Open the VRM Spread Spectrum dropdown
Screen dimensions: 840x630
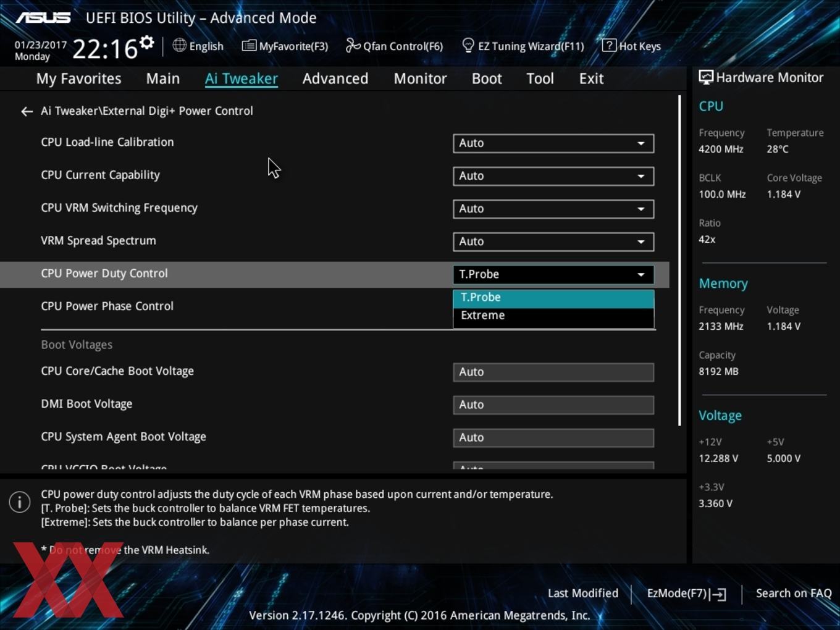click(x=553, y=241)
